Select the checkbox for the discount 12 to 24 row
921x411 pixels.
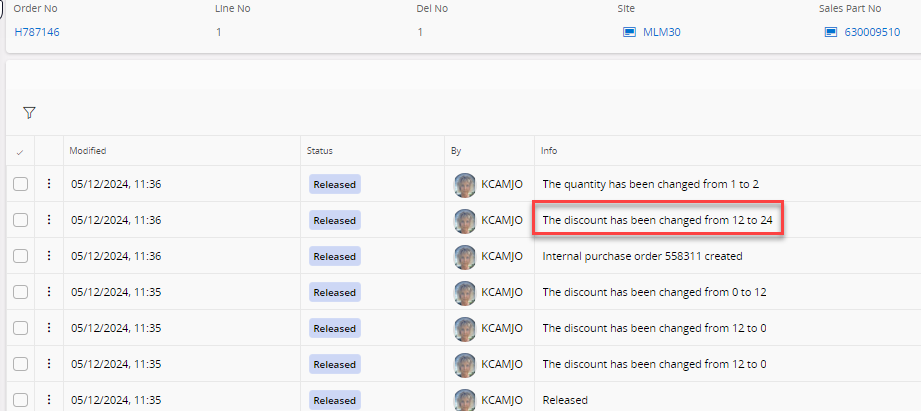point(20,220)
